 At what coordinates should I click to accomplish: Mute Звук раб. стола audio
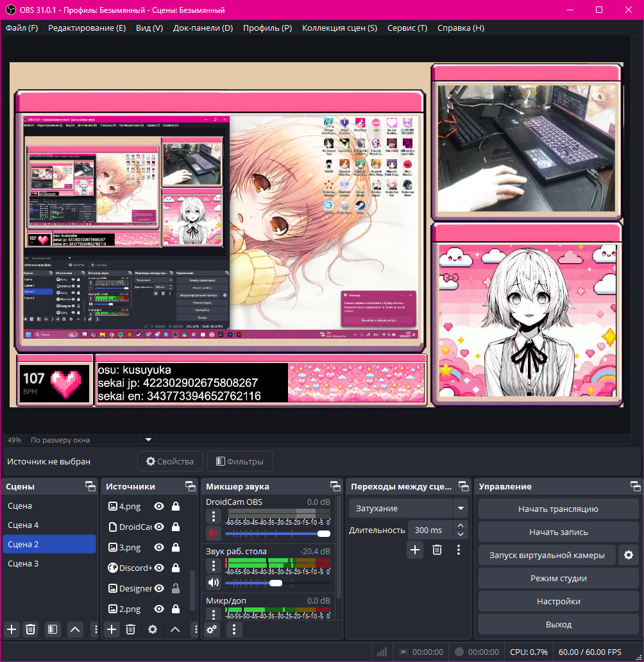pos(214,582)
